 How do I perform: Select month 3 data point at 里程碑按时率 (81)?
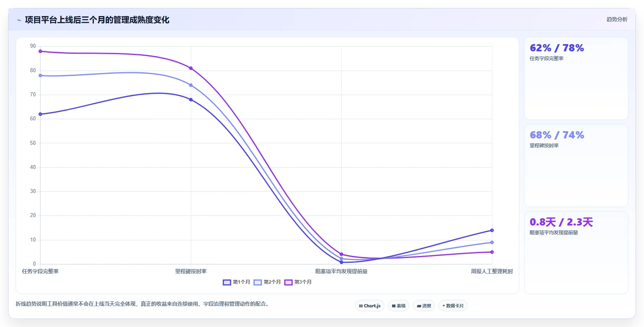click(191, 68)
